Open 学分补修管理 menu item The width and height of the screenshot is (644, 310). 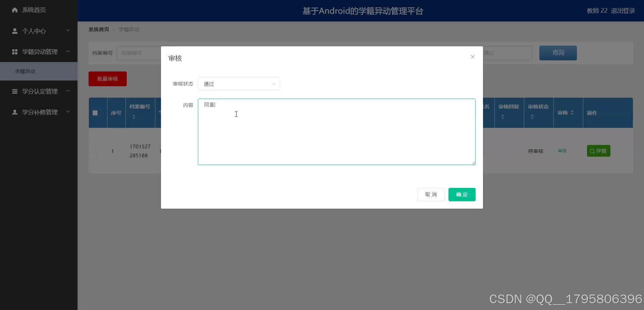pos(39,112)
